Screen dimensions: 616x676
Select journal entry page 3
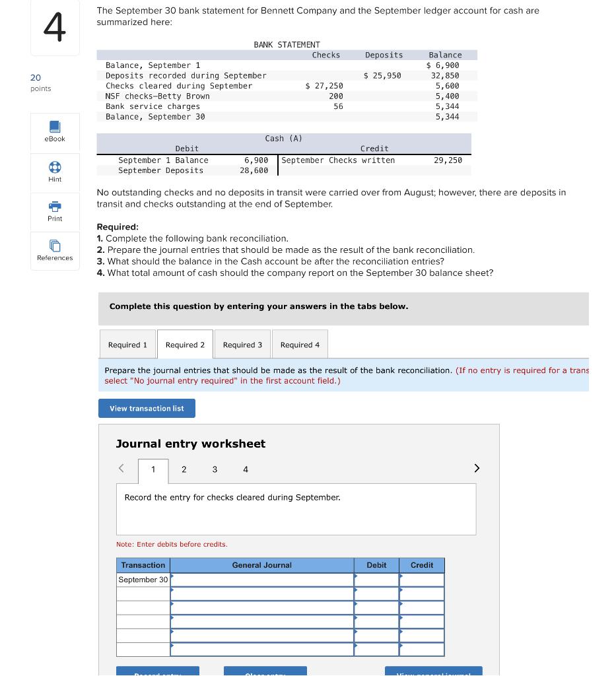(215, 469)
